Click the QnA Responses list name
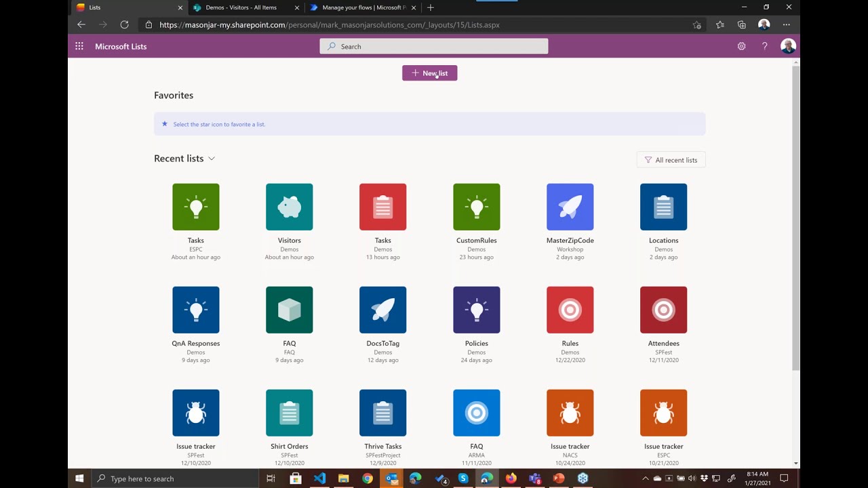 tap(196, 344)
